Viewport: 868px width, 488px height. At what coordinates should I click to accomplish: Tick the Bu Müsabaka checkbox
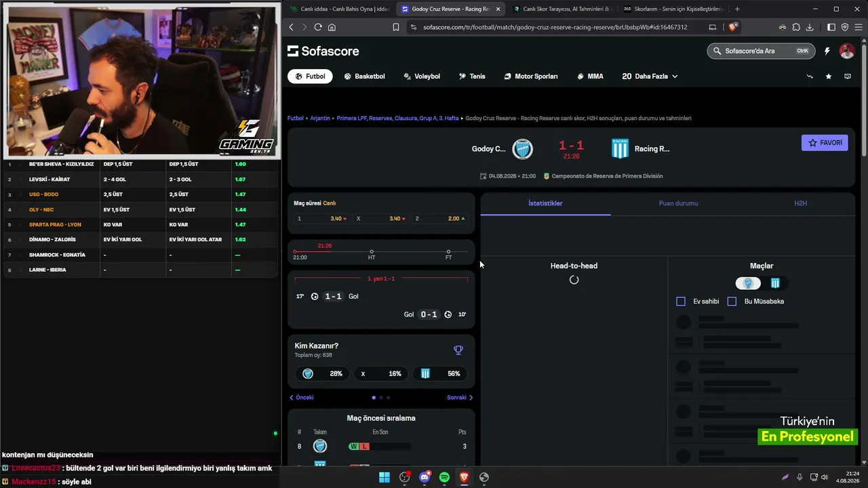pyautogui.click(x=732, y=301)
